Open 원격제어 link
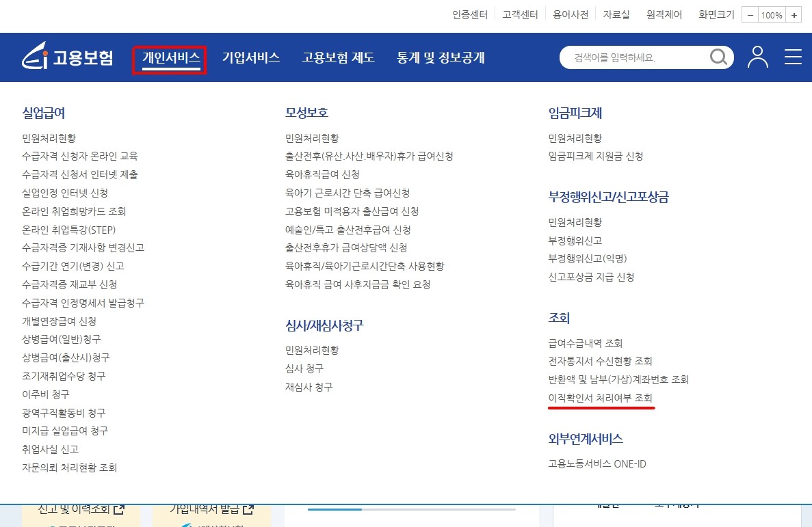This screenshot has width=812, height=527. tap(664, 15)
